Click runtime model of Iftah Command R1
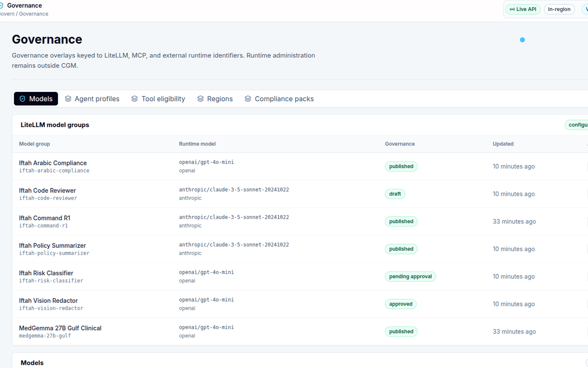 (234, 217)
